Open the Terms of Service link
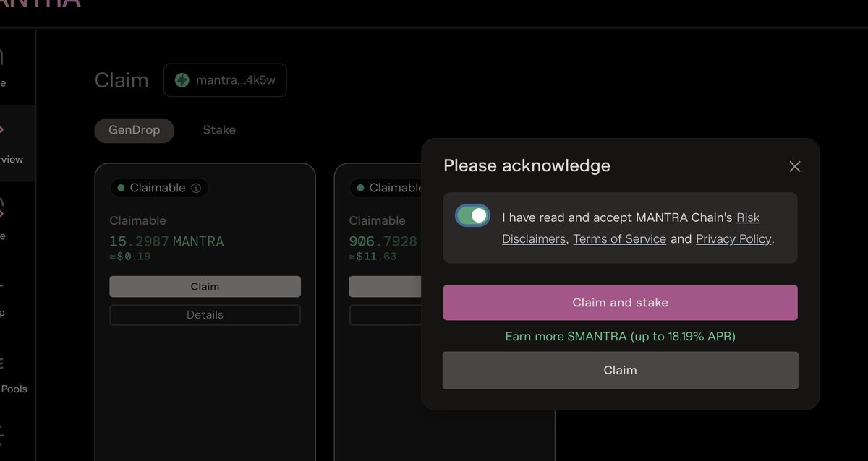 [619, 239]
